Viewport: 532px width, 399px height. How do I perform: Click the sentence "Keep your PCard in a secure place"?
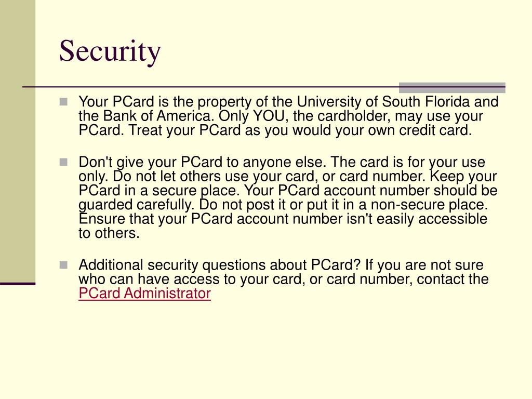coord(288,183)
